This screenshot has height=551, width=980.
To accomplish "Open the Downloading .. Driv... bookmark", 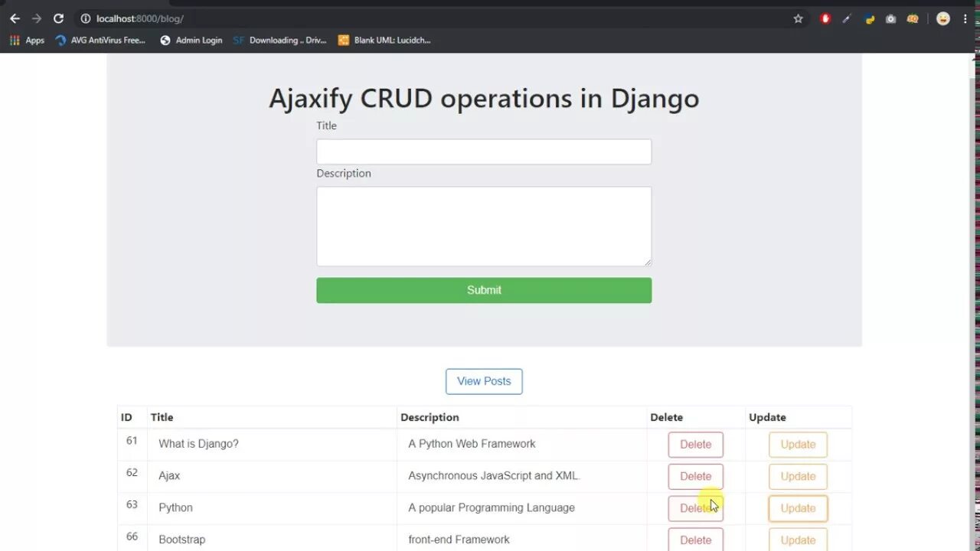I will click(x=279, y=40).
